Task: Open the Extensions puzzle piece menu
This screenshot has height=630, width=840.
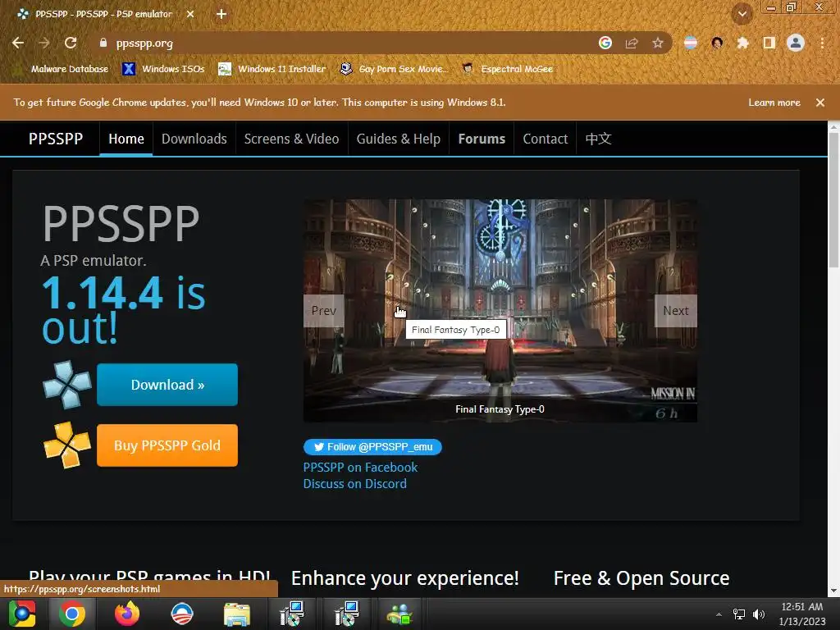Action: pyautogui.click(x=742, y=43)
